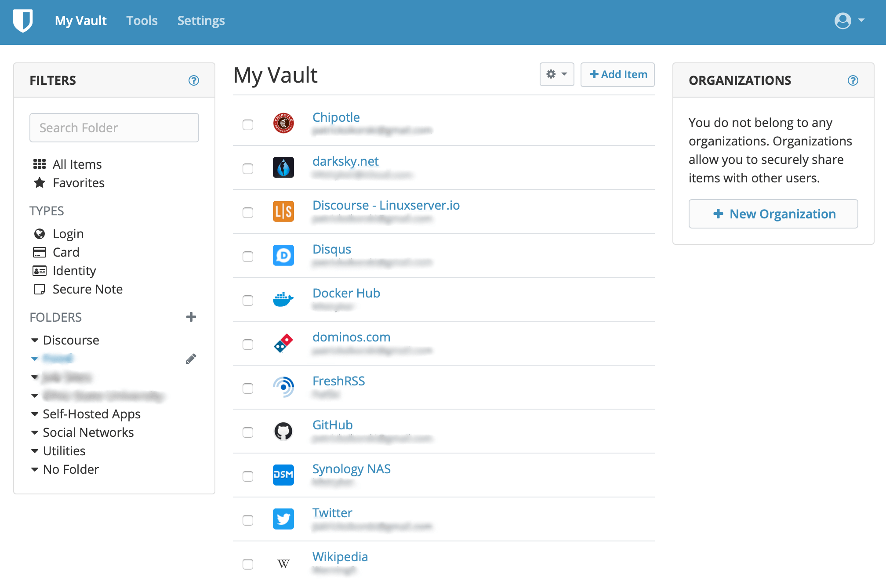Open the Settings menu
The image size is (886, 588).
point(201,20)
